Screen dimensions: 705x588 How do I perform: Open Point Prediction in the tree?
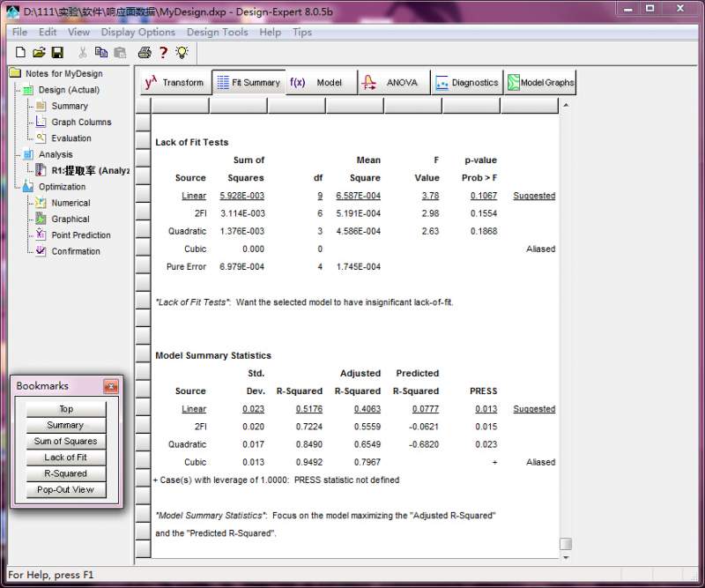(x=80, y=235)
